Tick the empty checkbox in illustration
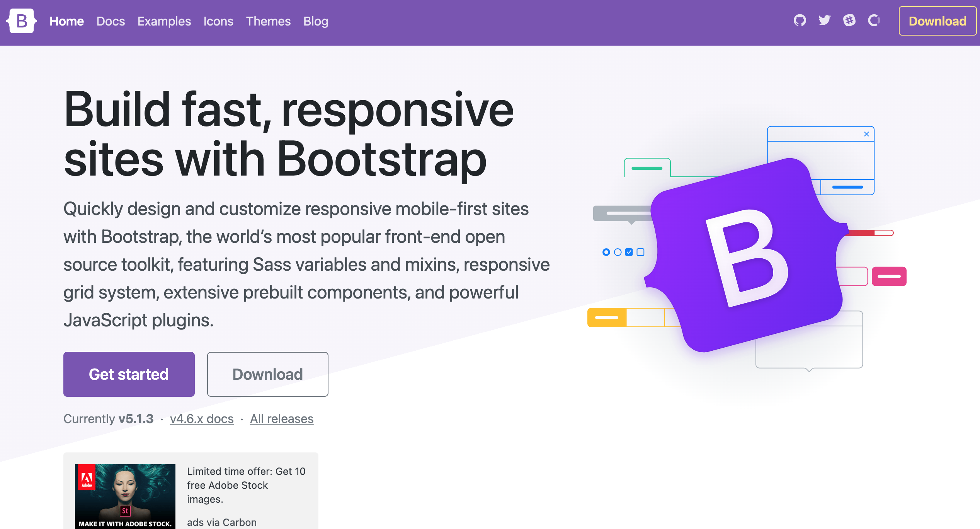The width and height of the screenshot is (980, 529). (x=640, y=253)
